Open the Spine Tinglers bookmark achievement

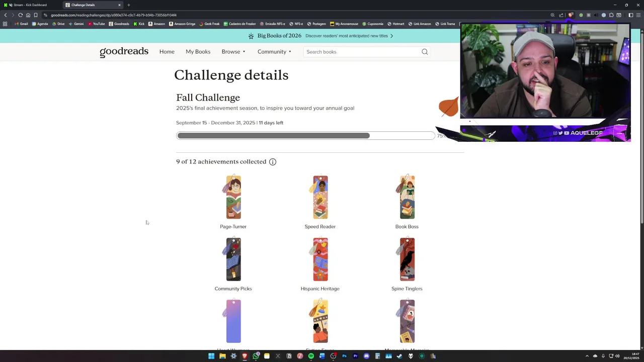pyautogui.click(x=407, y=259)
